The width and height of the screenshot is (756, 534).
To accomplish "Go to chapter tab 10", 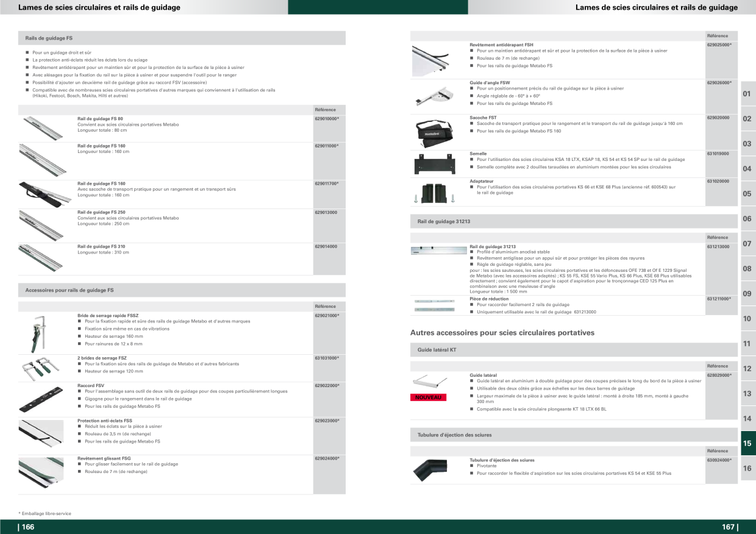I will coord(748,319).
